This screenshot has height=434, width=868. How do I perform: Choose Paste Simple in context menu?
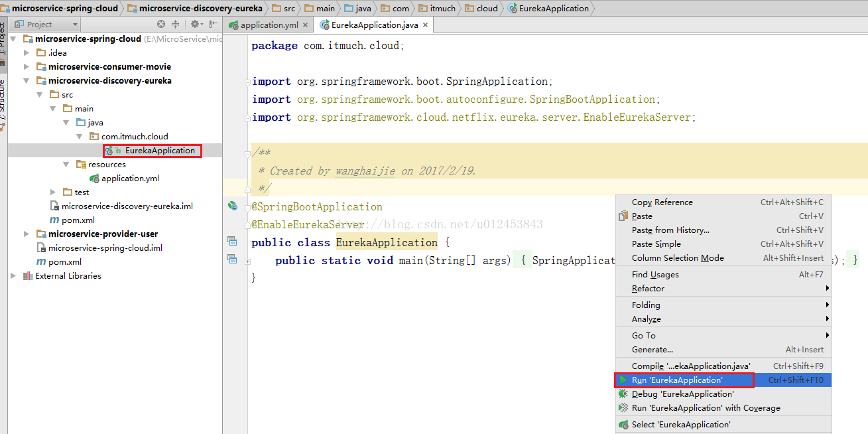723,244
